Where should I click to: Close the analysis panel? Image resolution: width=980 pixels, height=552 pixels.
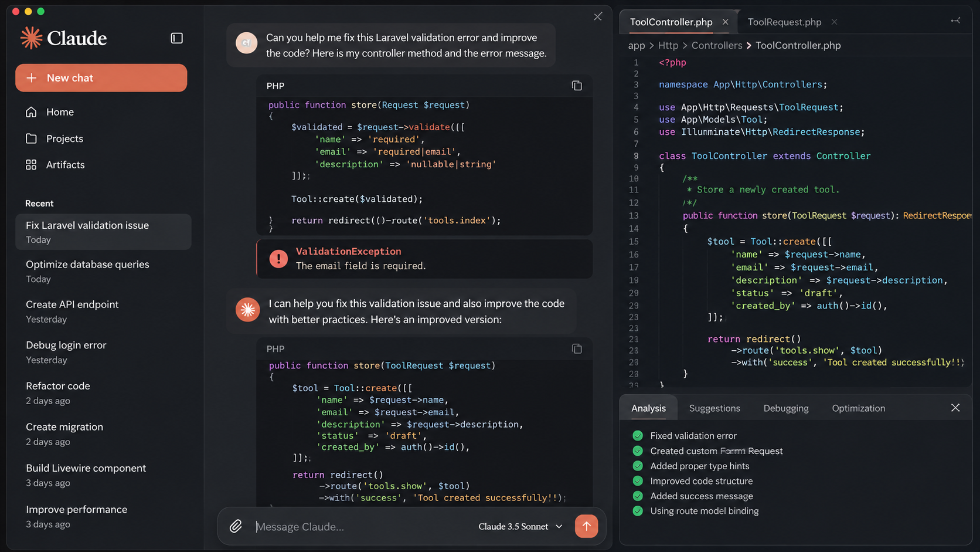coord(955,408)
